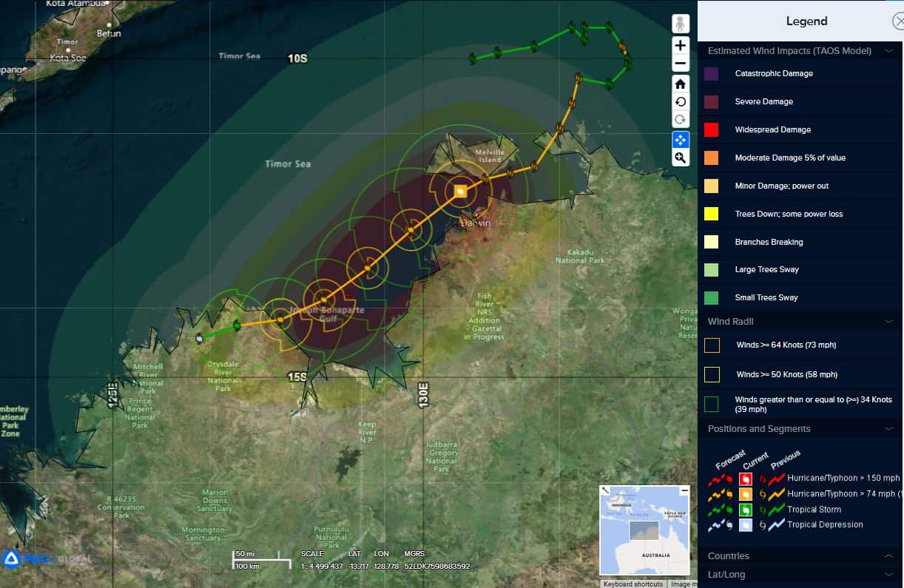Select the magnifier zoom-in tool

681,158
